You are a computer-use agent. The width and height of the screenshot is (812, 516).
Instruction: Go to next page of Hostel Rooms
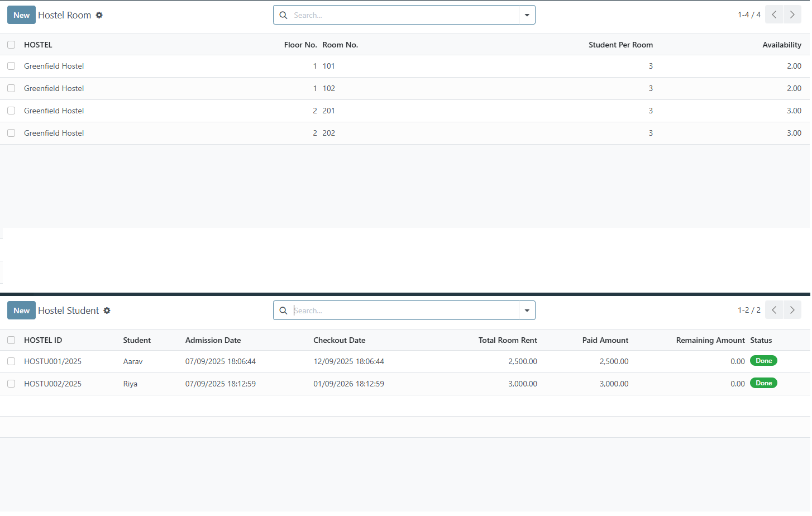(792, 15)
